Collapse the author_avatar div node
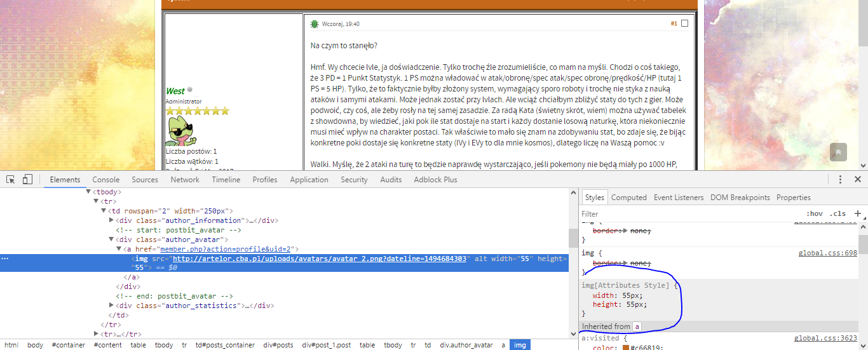This screenshot has width=868, height=350. click(x=112, y=239)
